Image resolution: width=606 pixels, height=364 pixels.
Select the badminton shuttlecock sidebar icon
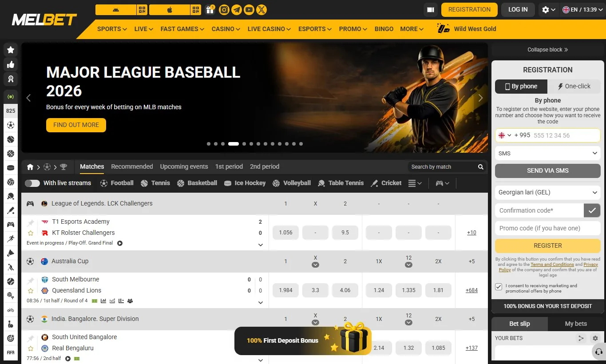tap(11, 253)
